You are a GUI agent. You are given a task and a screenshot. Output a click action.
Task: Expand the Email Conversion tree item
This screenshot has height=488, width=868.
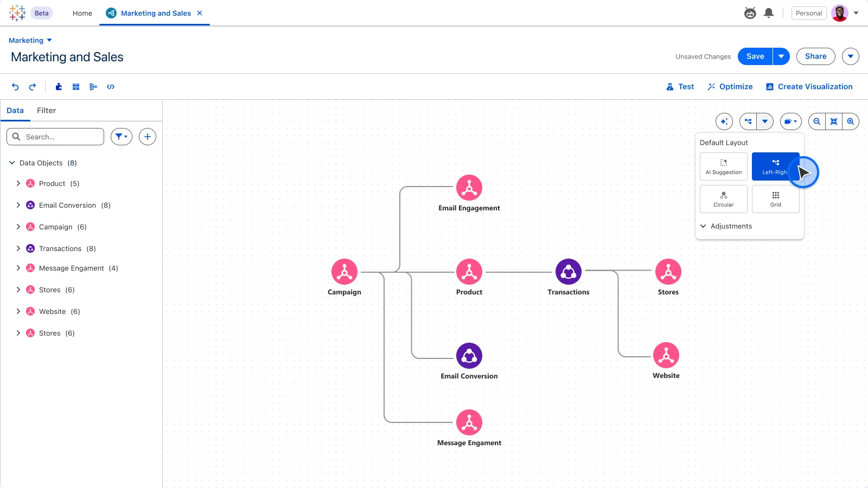(18, 205)
